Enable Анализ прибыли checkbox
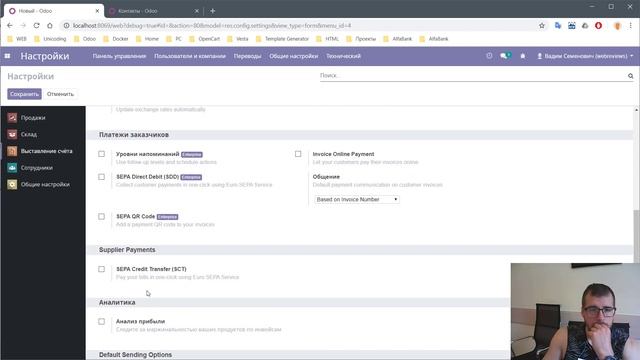 (x=101, y=321)
